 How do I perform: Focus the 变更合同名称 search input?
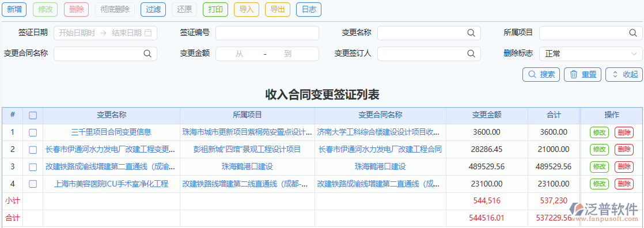coord(105,54)
